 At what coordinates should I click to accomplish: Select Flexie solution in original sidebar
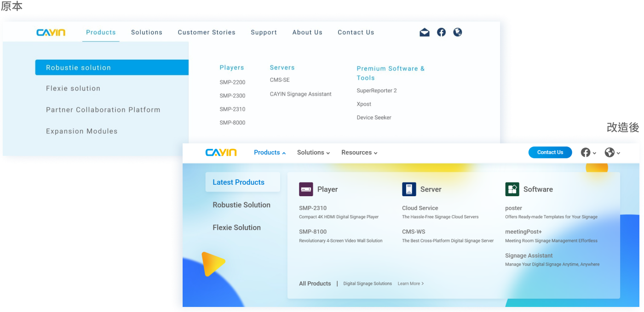(x=73, y=88)
